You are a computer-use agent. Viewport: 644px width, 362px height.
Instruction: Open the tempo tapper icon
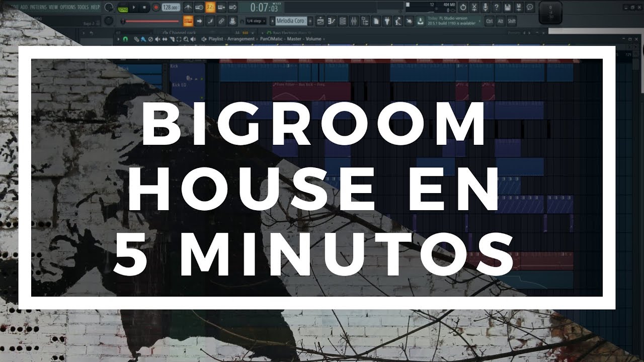[398, 21]
